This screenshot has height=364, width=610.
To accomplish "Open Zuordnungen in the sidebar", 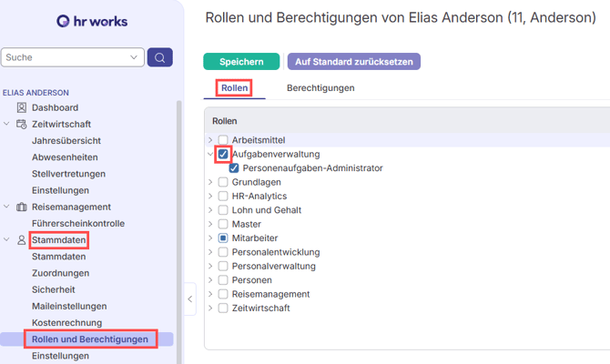I will [60, 273].
